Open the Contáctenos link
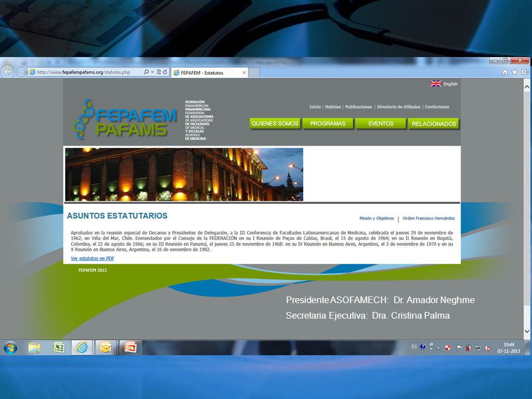 click(x=437, y=107)
